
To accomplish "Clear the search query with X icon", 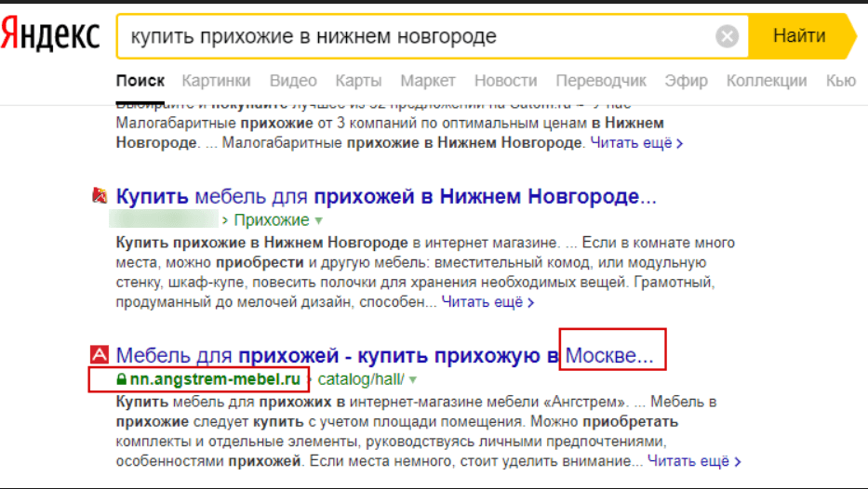I will click(727, 36).
